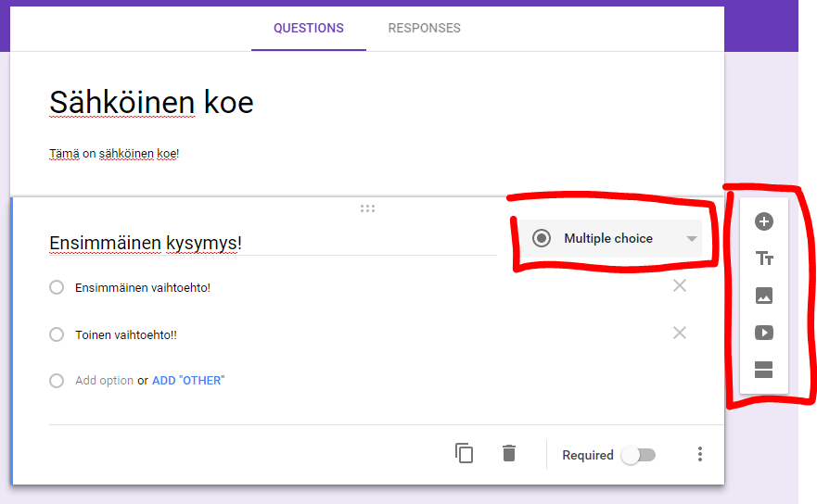Toggle the Required switch
The image size is (817, 504).
(638, 455)
